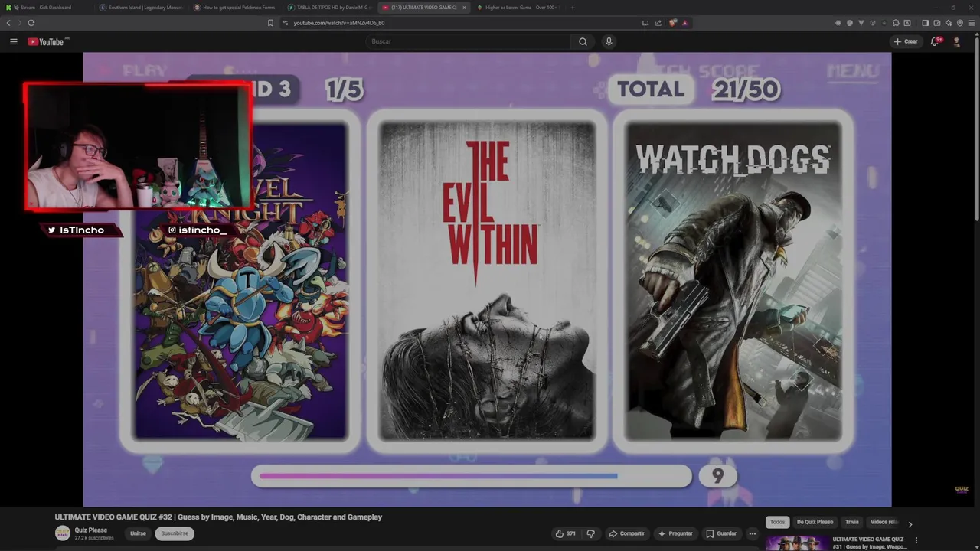Open the YouTube account avatar menu
The height and width of the screenshot is (551, 980).
coord(956,41)
